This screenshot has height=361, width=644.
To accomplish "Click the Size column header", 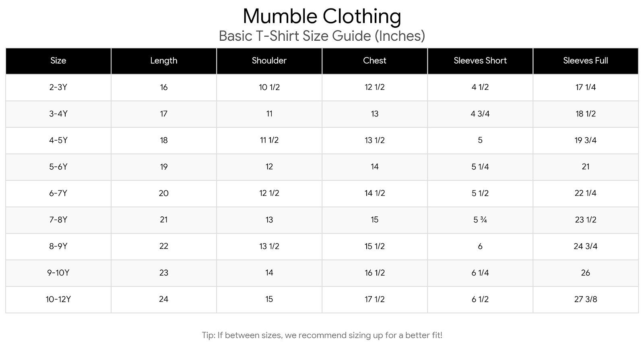I will [58, 61].
